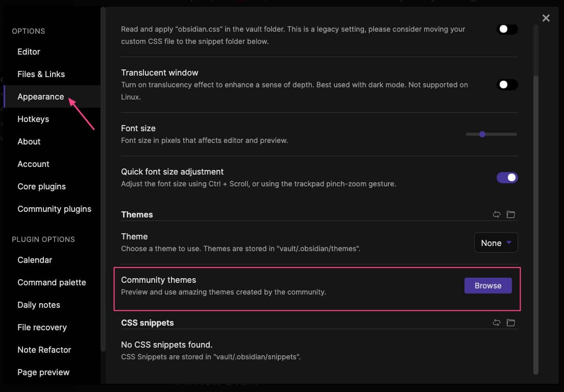Click the 'CSS snippets' heading
The height and width of the screenshot is (392, 564).
[148, 323]
